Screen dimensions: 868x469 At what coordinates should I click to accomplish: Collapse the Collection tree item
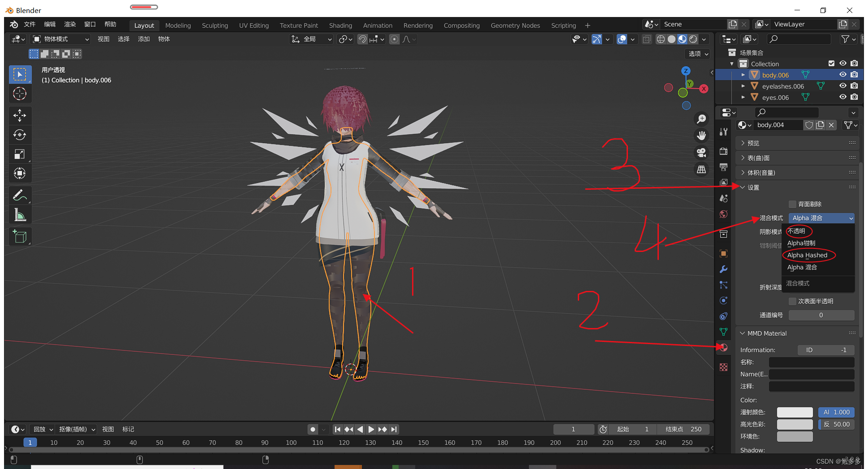pos(732,64)
